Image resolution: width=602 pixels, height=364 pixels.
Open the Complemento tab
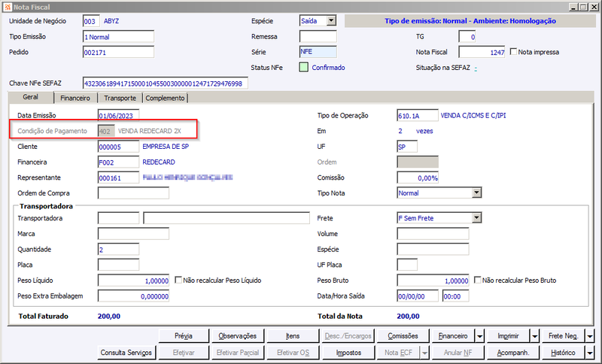point(165,99)
